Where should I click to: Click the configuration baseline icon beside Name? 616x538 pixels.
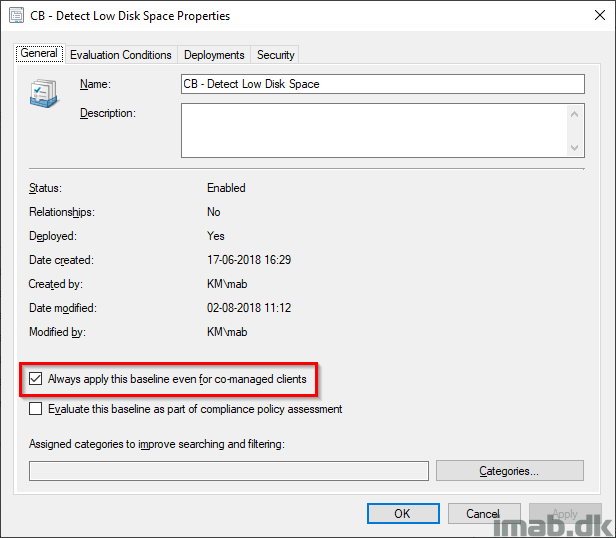[x=44, y=93]
